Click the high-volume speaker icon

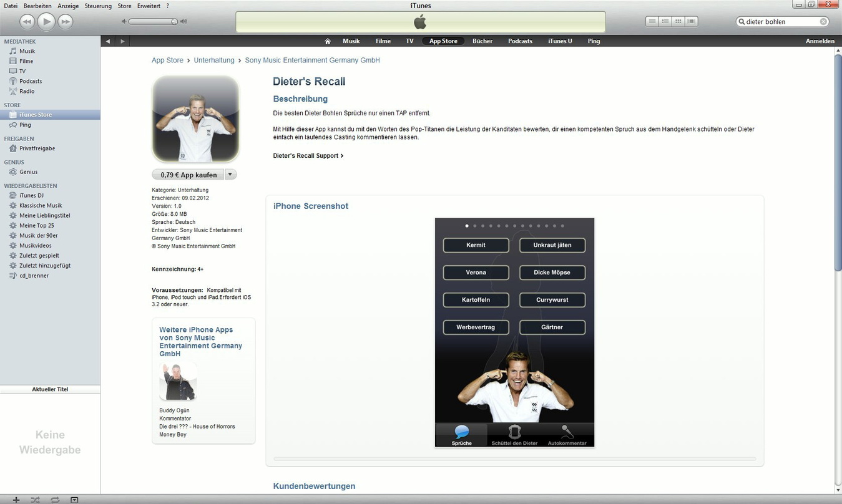point(184,21)
